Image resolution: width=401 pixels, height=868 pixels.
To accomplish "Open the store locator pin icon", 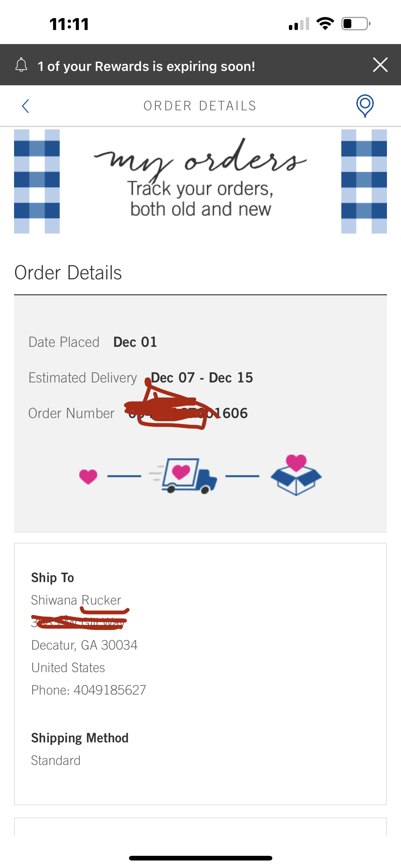I will 365,106.
